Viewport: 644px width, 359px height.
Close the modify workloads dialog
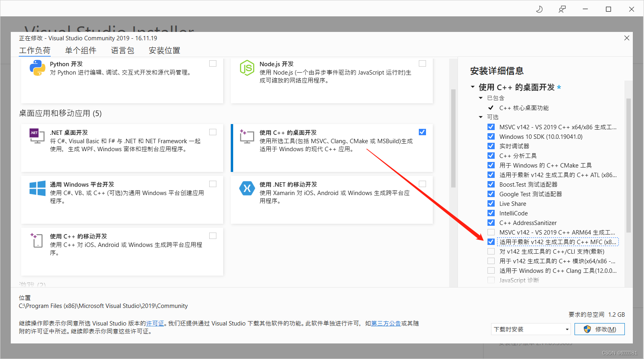pos(627,38)
